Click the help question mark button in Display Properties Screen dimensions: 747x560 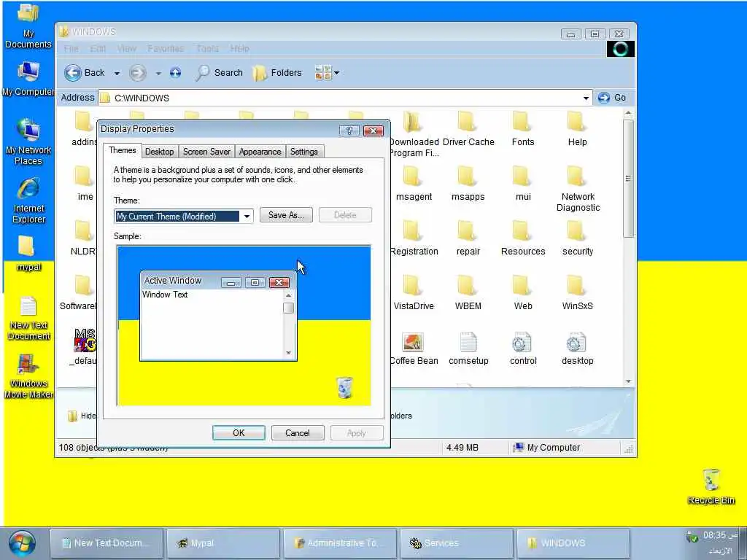click(x=349, y=131)
